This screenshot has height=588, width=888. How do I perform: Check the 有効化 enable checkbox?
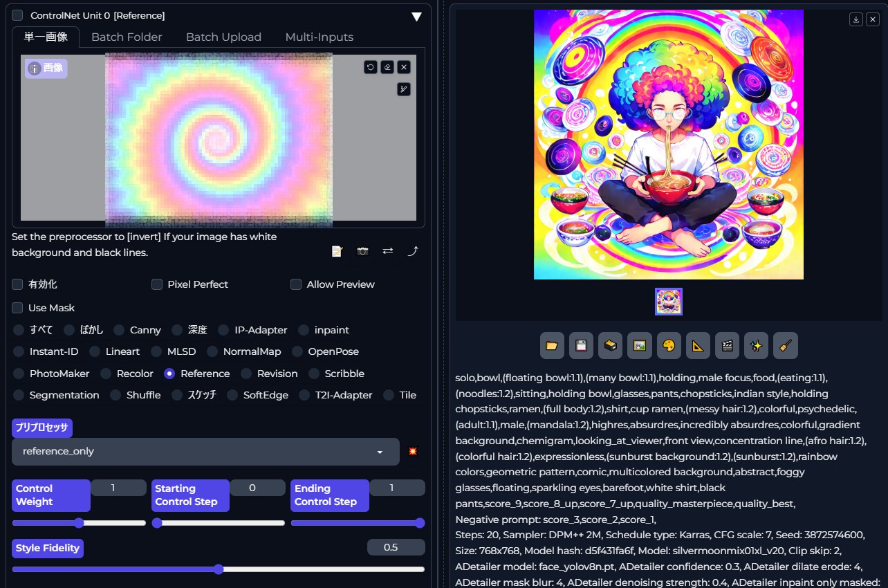coord(18,284)
